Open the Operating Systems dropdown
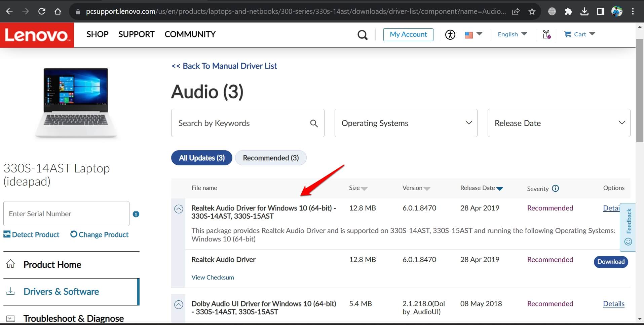Viewport: 644px width, 325px height. point(406,123)
